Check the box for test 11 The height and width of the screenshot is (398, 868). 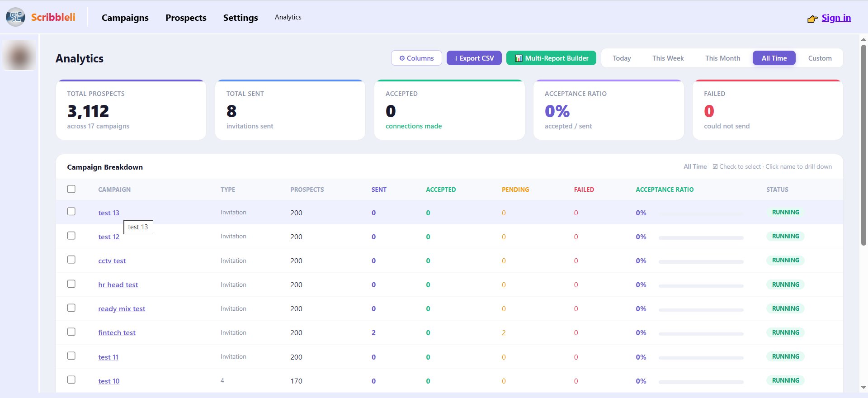(71, 356)
